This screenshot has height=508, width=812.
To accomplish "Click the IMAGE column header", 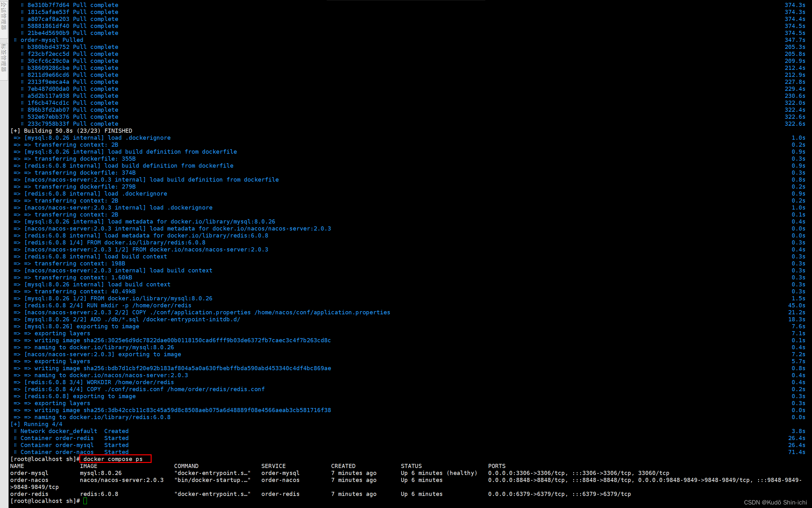I will (x=88, y=466).
